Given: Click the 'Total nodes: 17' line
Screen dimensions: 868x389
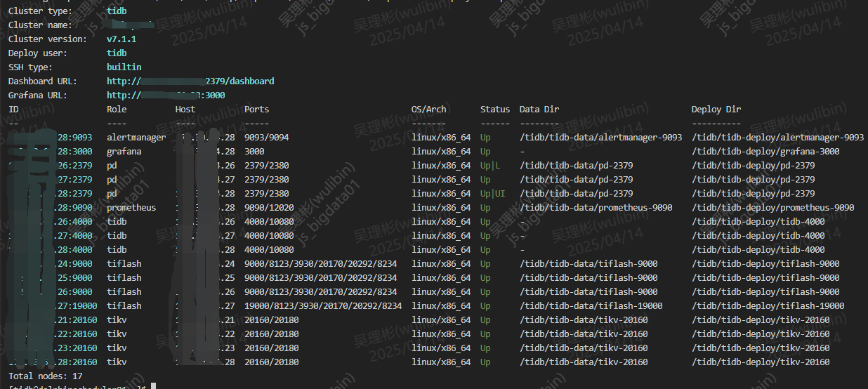Looking at the screenshot, I should click(46, 376).
